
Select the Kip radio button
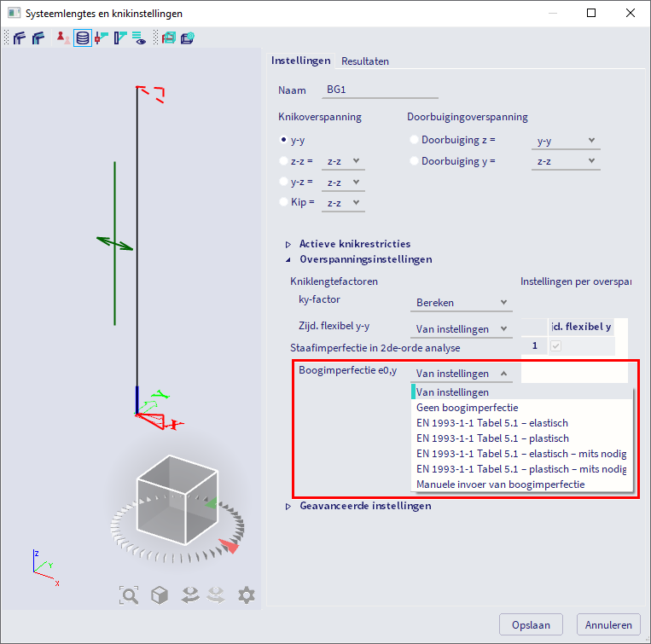283,202
